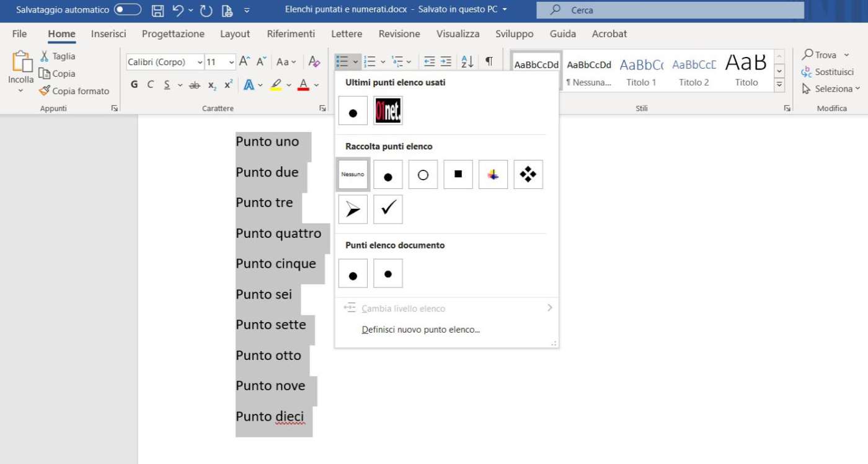Viewport: 868px width, 464px height.
Task: Select the checkmark bullet style
Action: [388, 209]
